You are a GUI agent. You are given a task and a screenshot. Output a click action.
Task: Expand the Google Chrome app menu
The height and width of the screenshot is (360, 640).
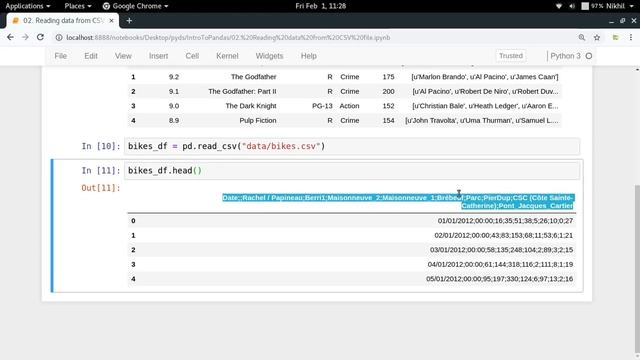(x=135, y=6)
